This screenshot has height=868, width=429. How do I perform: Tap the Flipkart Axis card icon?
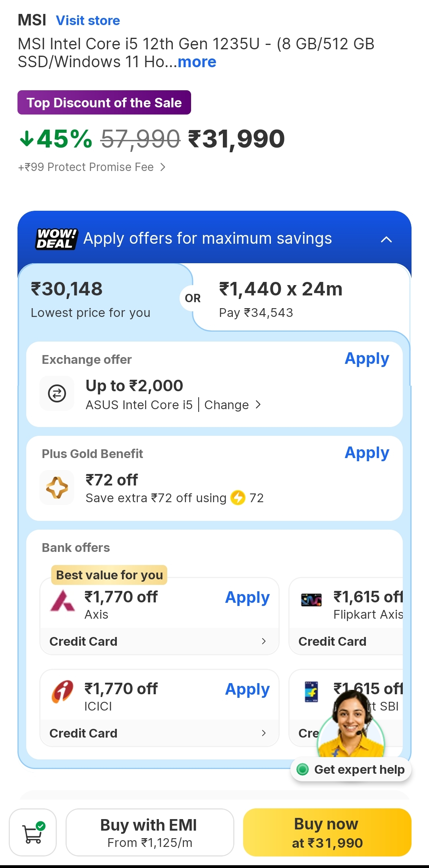click(311, 600)
